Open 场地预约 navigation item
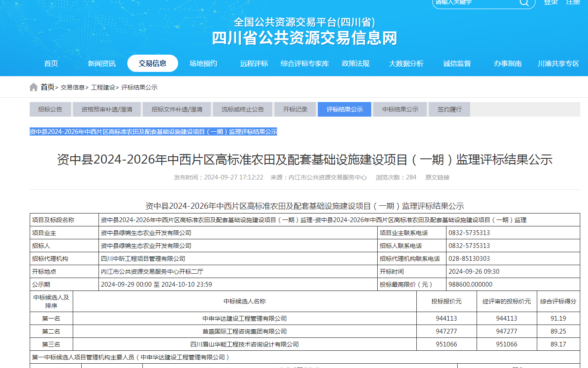The image size is (588, 368). point(203,64)
